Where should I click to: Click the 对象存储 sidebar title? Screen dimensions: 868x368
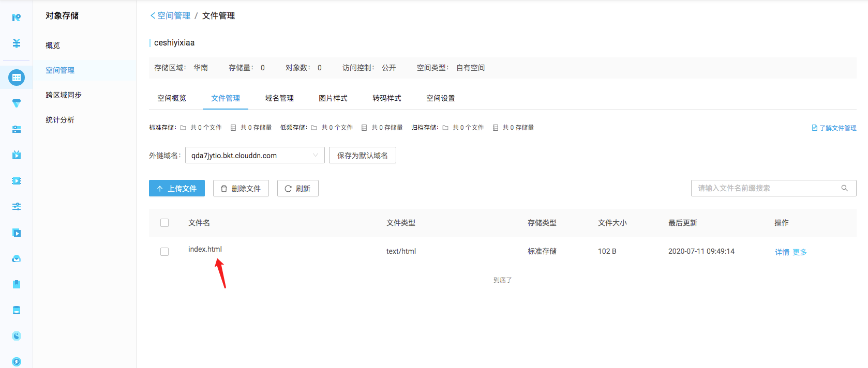tap(62, 16)
